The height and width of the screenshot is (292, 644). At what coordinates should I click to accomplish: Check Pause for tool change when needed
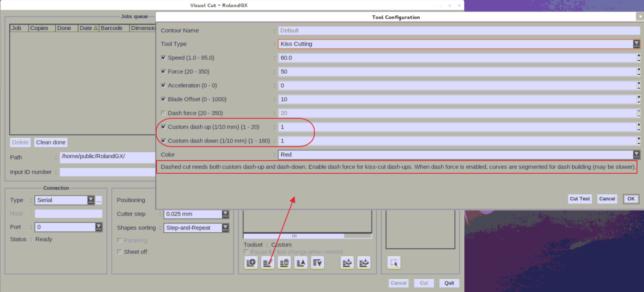pos(246,252)
